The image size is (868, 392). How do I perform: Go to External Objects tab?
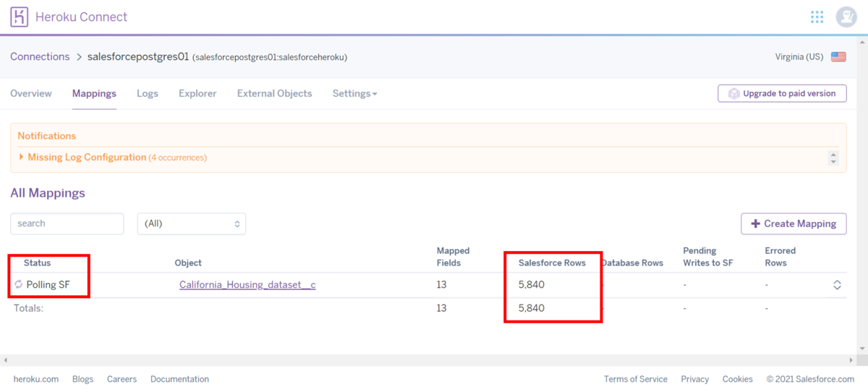(x=275, y=93)
